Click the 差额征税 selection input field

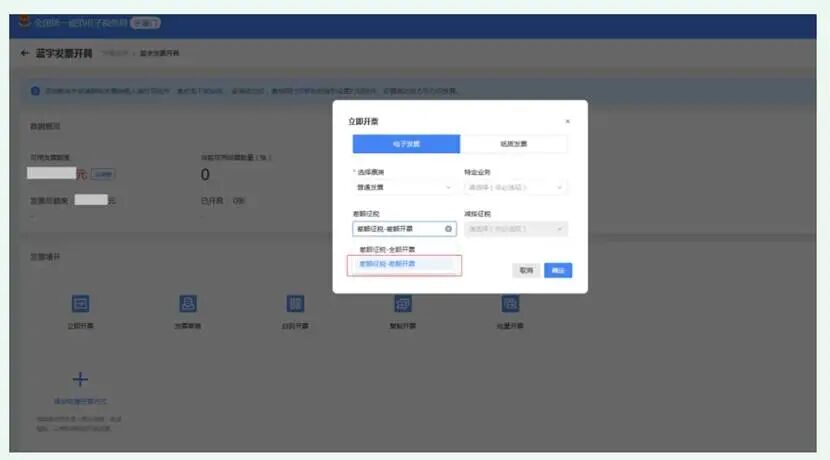point(404,229)
